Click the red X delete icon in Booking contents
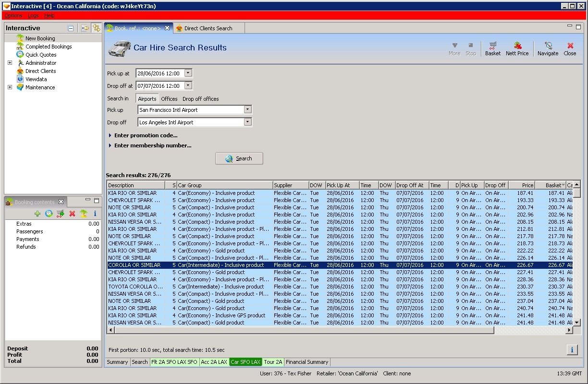This screenshot has width=588, height=384. [x=72, y=214]
